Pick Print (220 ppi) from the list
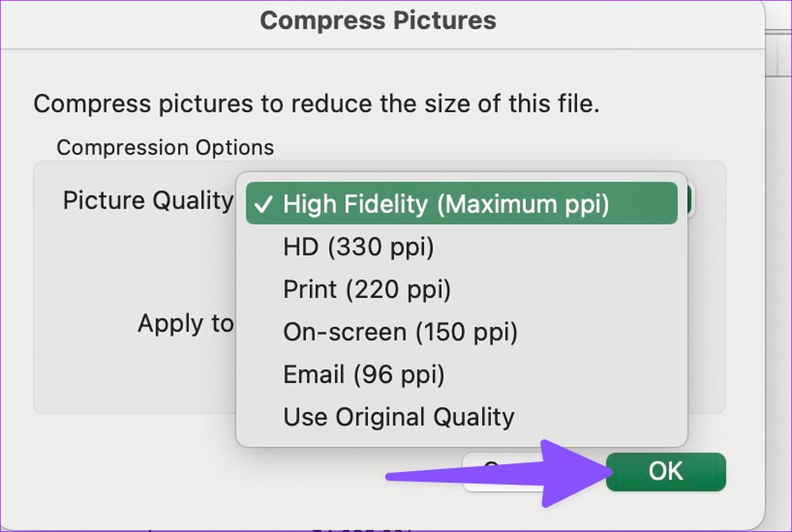792x532 pixels. point(367,290)
